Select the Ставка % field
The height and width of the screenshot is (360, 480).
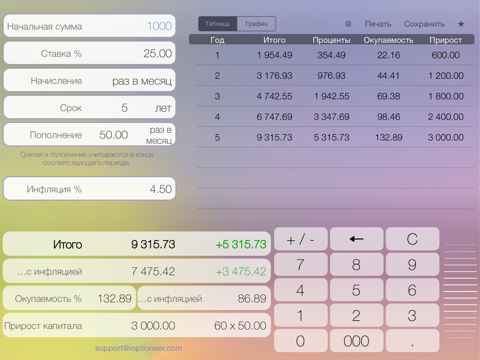(x=89, y=53)
